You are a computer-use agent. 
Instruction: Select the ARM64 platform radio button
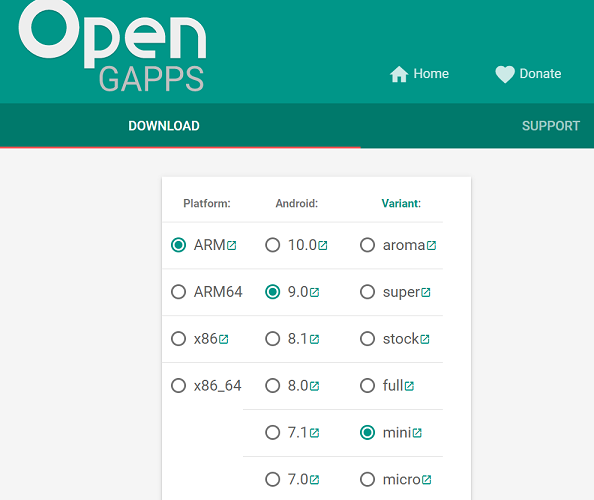[178, 292]
